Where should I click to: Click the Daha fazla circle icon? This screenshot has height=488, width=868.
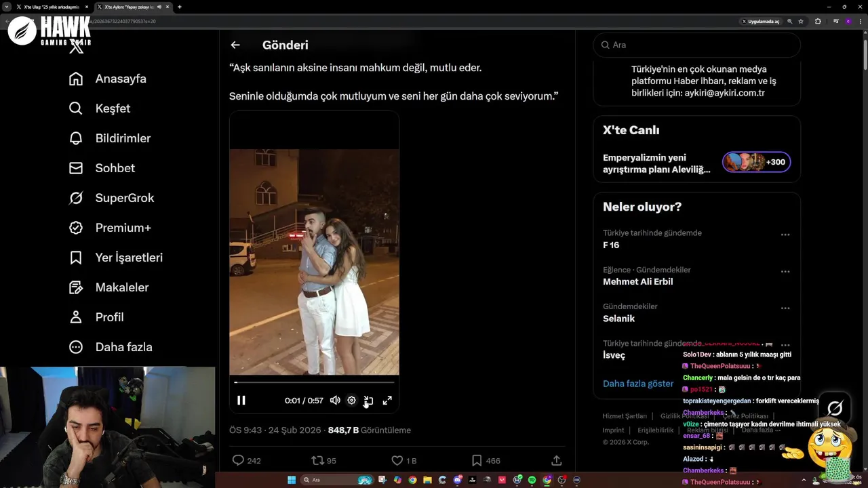pyautogui.click(x=76, y=347)
